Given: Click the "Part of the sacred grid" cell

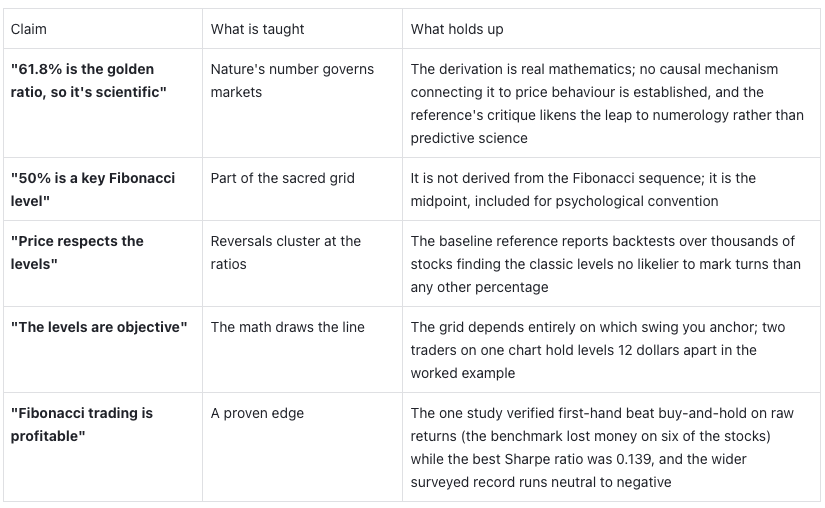Looking at the screenshot, I should tap(303, 189).
